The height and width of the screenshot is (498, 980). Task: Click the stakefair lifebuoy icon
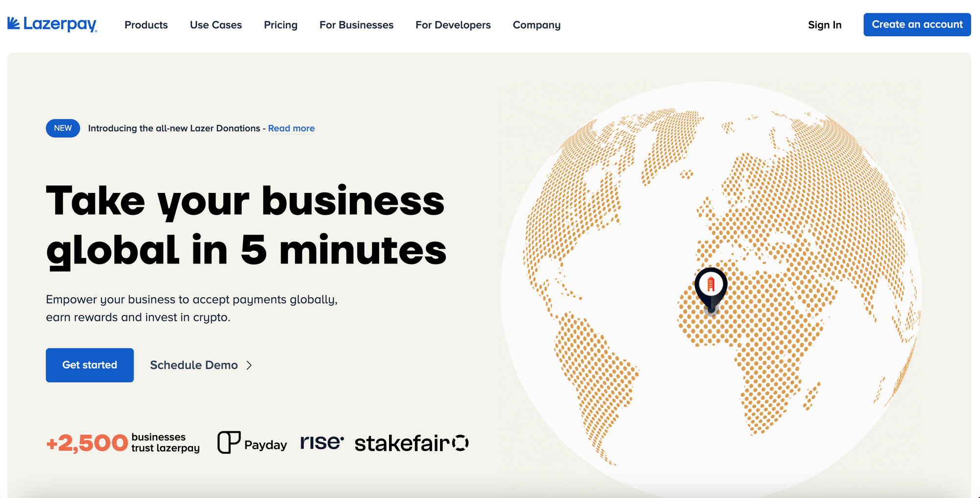(x=460, y=443)
